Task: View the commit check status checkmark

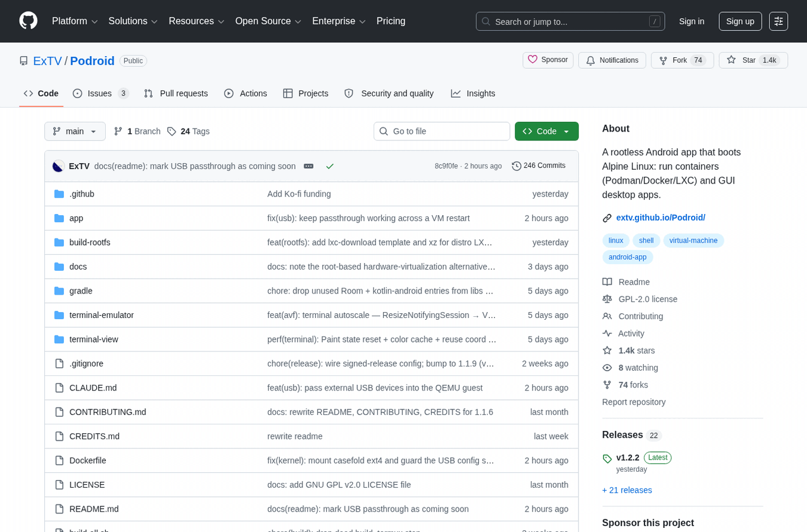Action: tap(329, 166)
